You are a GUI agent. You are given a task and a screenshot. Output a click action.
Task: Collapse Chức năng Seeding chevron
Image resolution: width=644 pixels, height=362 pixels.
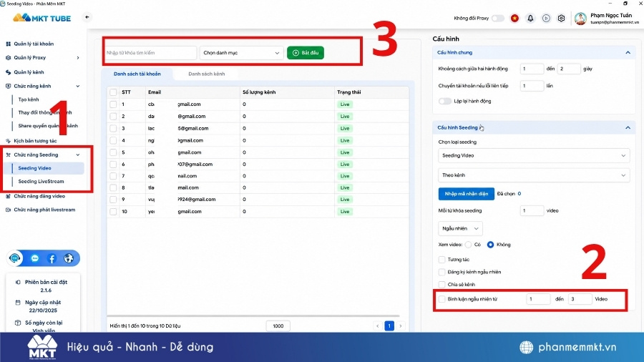tap(78, 155)
